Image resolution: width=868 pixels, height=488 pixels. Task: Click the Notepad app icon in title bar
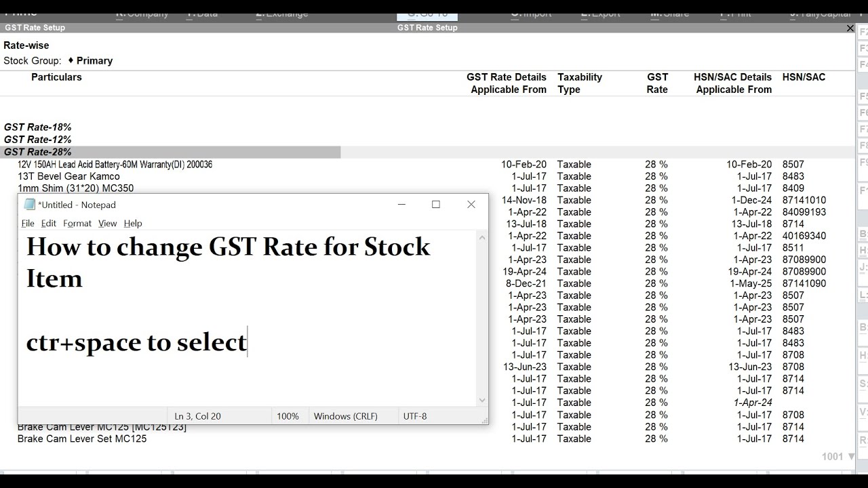(x=29, y=205)
